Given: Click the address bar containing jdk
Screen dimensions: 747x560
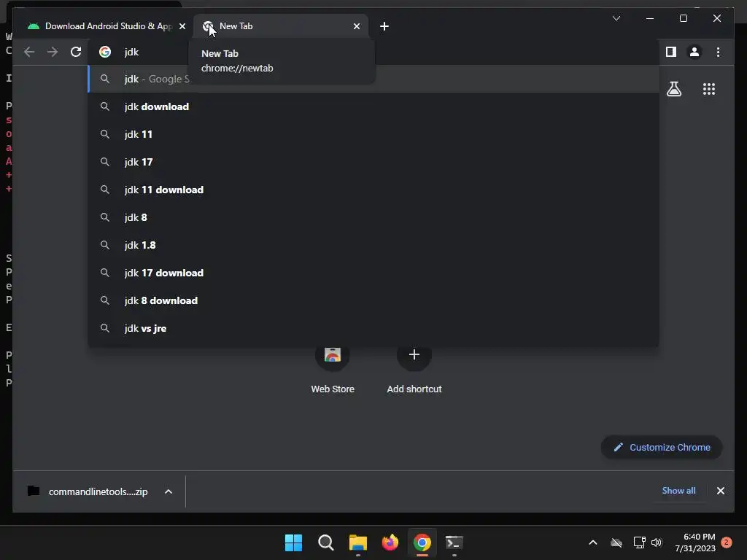Looking at the screenshot, I should tap(373, 52).
